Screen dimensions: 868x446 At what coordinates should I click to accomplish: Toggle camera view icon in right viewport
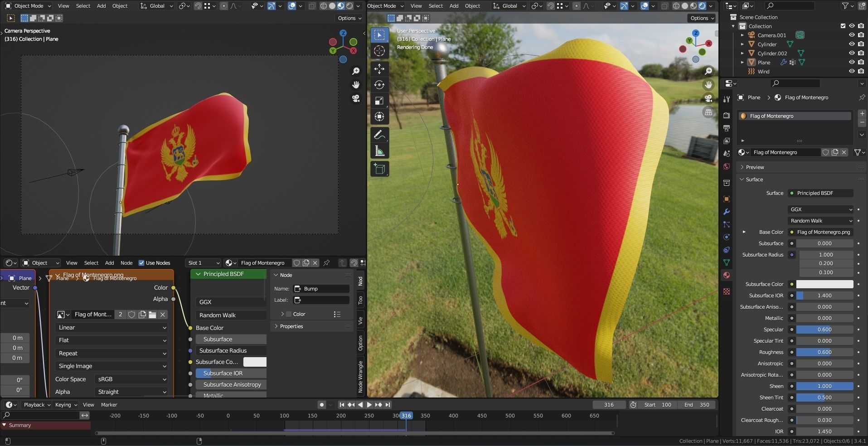pyautogui.click(x=708, y=98)
